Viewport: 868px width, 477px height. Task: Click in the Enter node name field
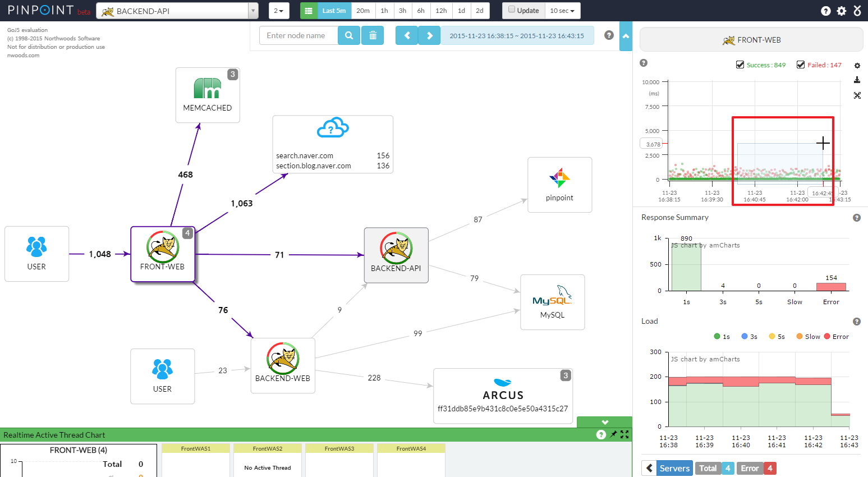click(298, 35)
